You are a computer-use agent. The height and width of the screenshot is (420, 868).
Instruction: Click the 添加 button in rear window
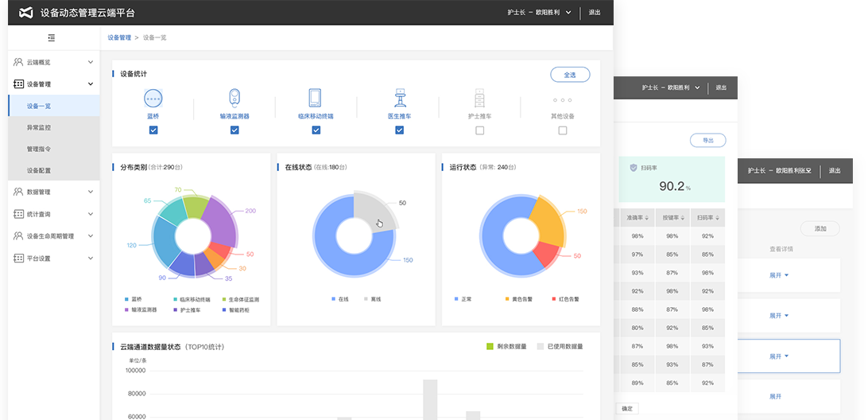coord(820,228)
